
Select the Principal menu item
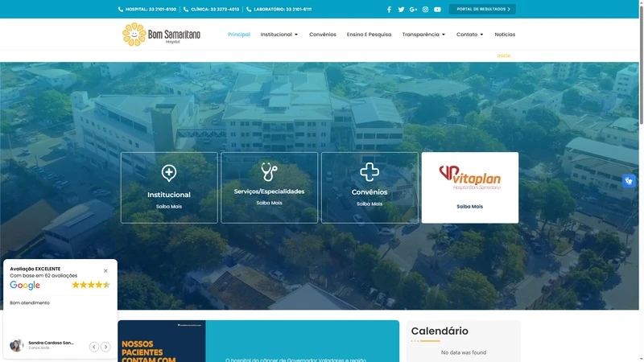pyautogui.click(x=239, y=35)
